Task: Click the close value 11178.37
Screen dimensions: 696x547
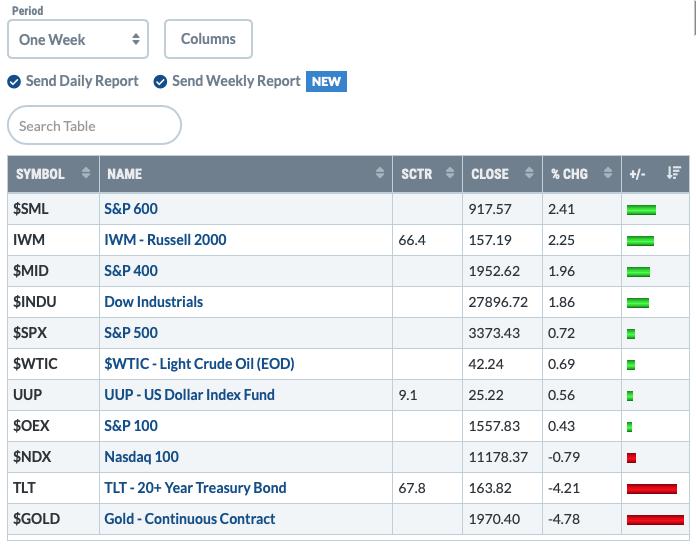Action: point(498,457)
